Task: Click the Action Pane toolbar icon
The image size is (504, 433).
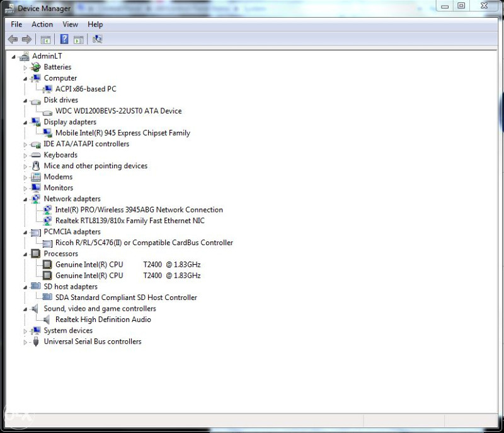Action: pyautogui.click(x=78, y=40)
